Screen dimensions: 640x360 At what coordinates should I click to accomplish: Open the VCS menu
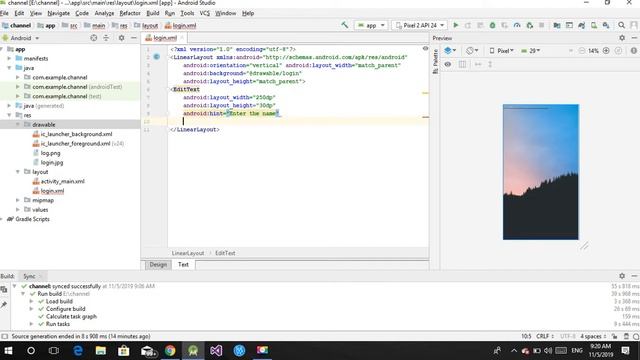pos(204,13)
